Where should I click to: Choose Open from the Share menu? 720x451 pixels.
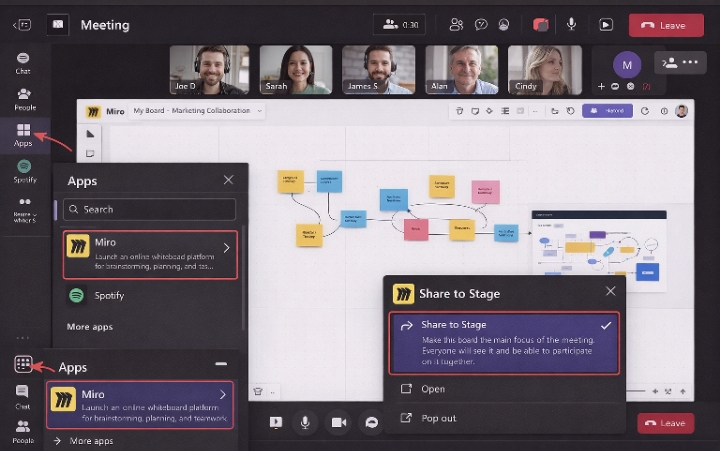[433, 389]
